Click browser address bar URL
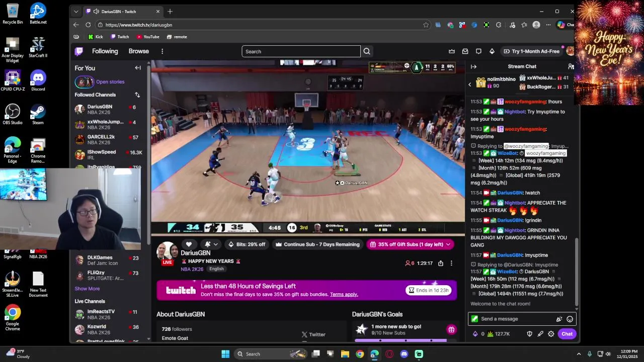The width and height of the screenshot is (644, 362). coord(139,25)
